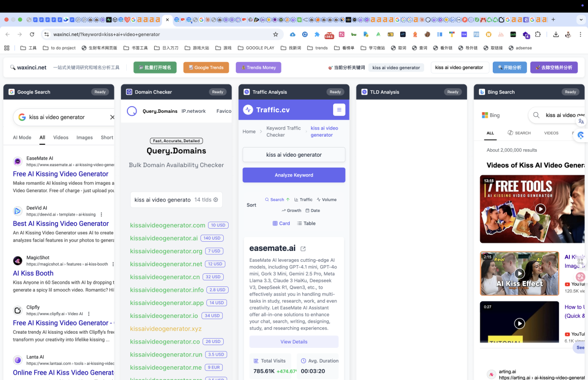This screenshot has width=588, height=380.
Task: Play the 0:27 tutorial video
Action: tap(519, 323)
